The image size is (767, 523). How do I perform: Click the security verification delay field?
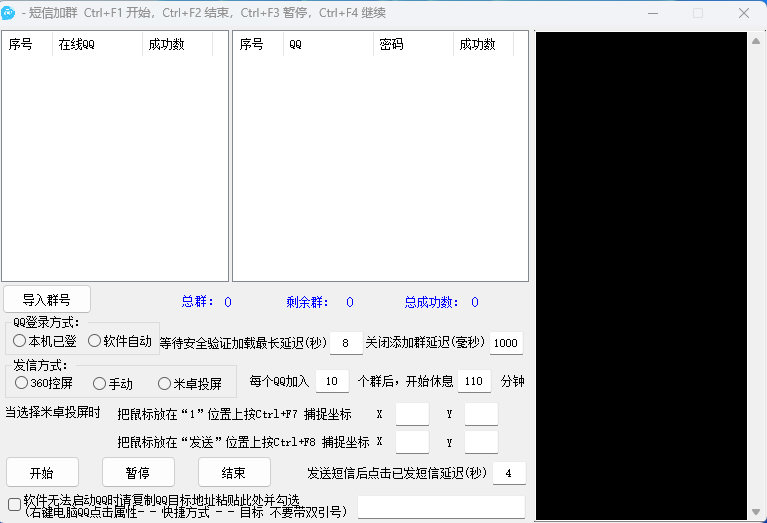[x=346, y=343]
